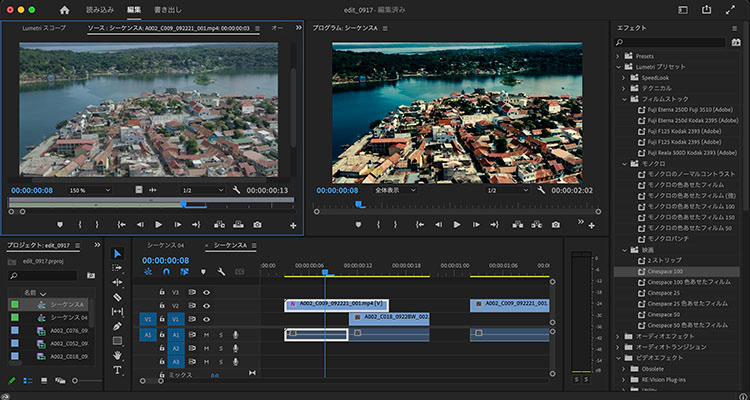Expand the オーディオエフェクト folder
750x400 pixels.
[618, 336]
